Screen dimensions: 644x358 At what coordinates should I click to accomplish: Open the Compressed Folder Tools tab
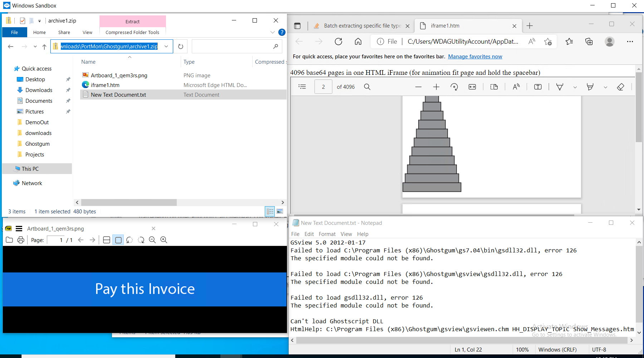[132, 32]
